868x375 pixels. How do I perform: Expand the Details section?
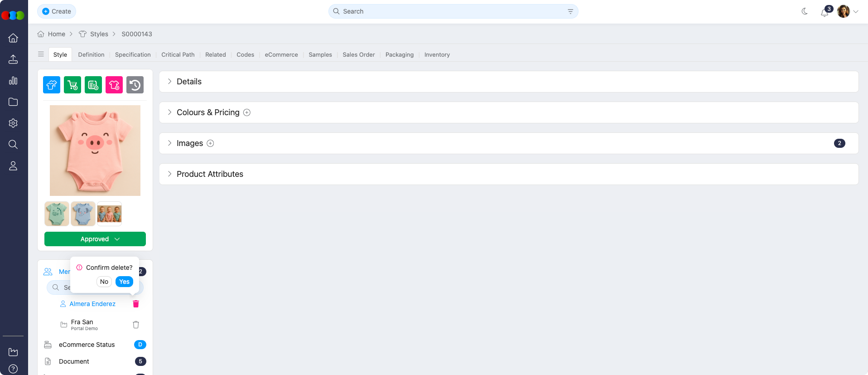tap(189, 82)
